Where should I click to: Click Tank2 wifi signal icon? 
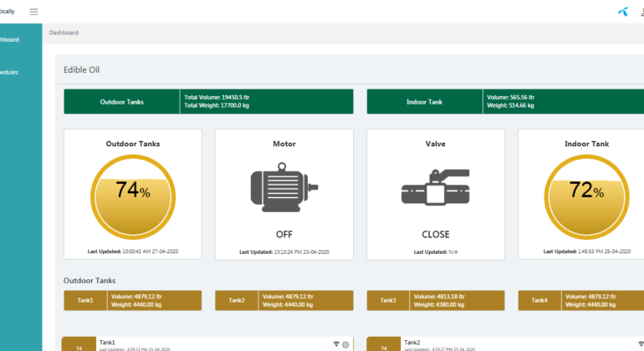pyautogui.click(x=641, y=343)
